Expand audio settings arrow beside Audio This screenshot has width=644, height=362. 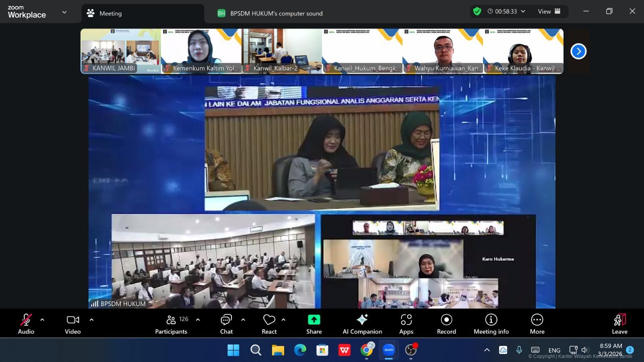pos(42,320)
